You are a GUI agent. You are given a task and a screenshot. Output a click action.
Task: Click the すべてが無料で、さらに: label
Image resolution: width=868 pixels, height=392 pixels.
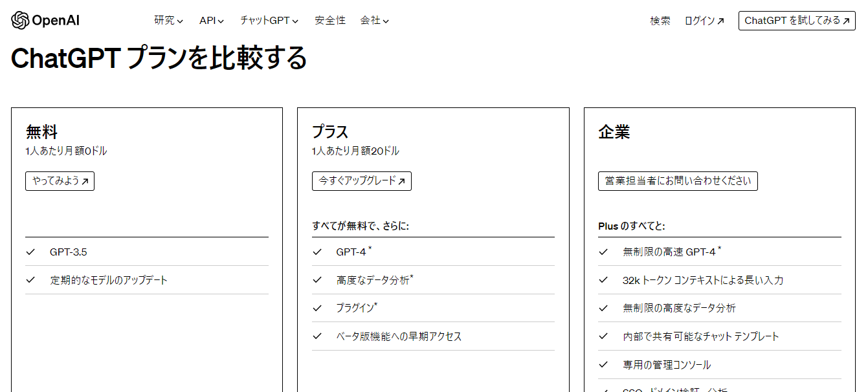(x=361, y=226)
